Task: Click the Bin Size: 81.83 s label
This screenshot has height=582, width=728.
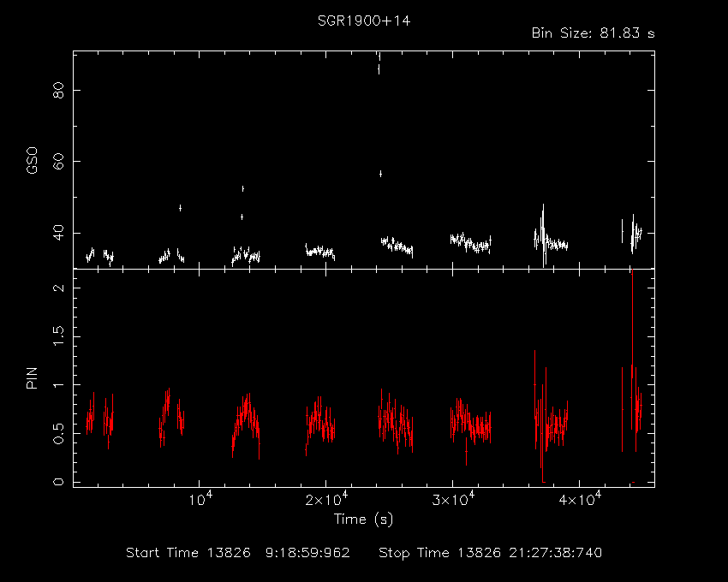Action: tap(593, 33)
